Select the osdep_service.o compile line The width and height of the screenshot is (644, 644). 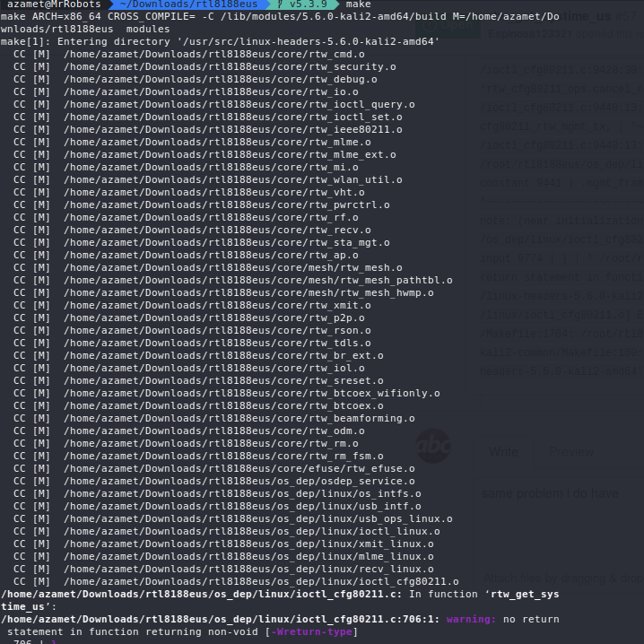coord(214,482)
